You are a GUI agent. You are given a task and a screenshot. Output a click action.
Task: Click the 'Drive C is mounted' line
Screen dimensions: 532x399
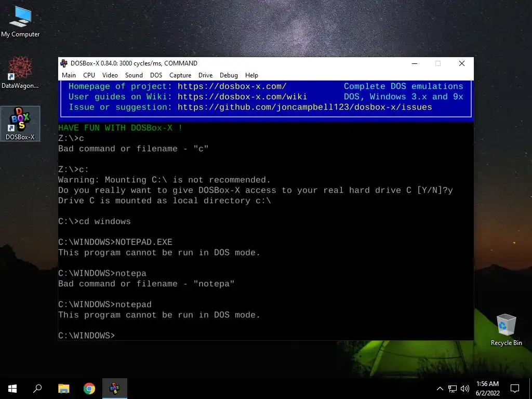[x=165, y=201]
